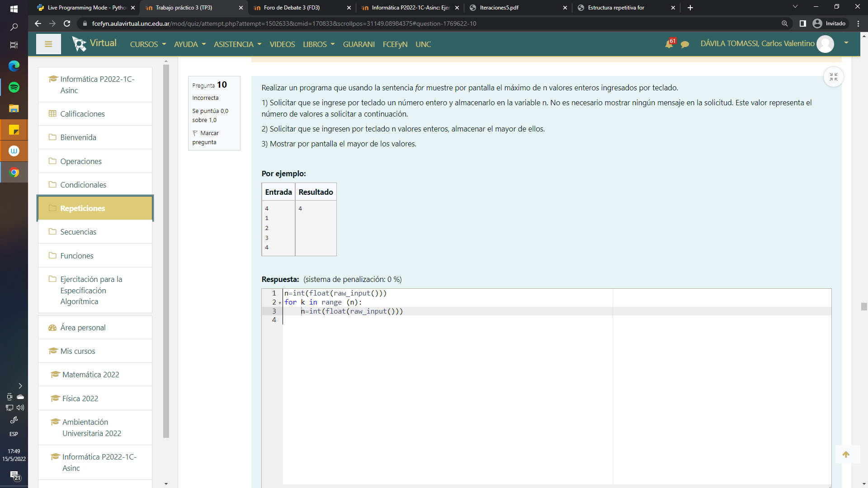Image resolution: width=868 pixels, height=488 pixels.
Task: Open the Funciones section in the sidebar
Action: tap(77, 256)
